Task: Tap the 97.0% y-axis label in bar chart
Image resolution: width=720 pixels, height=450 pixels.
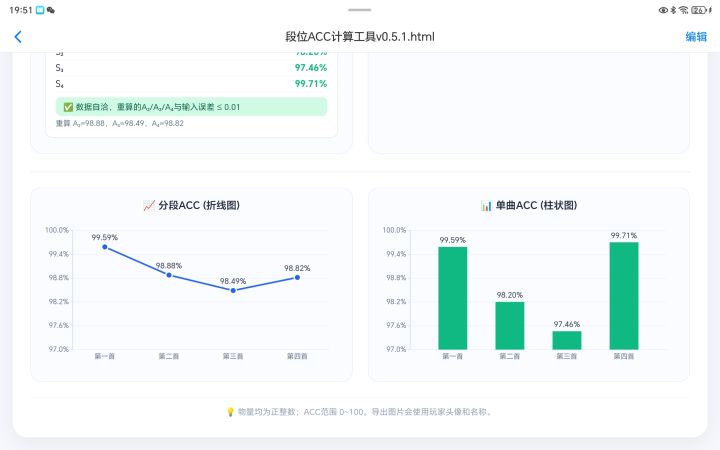Action: (x=396, y=349)
